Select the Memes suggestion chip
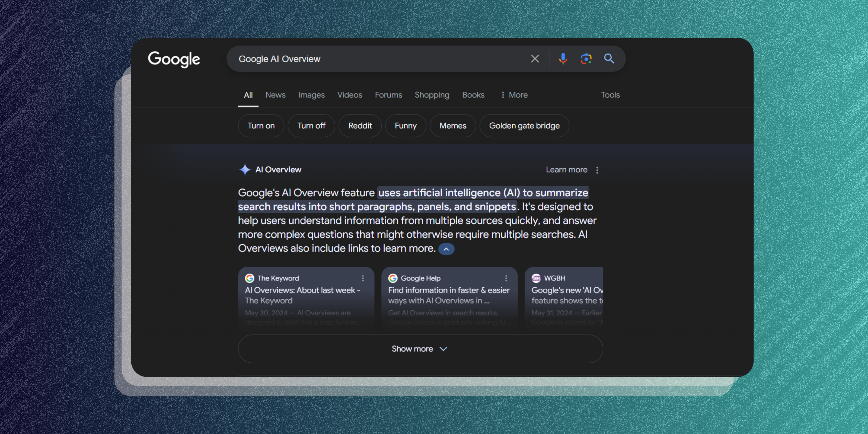The width and height of the screenshot is (868, 434). point(453,126)
